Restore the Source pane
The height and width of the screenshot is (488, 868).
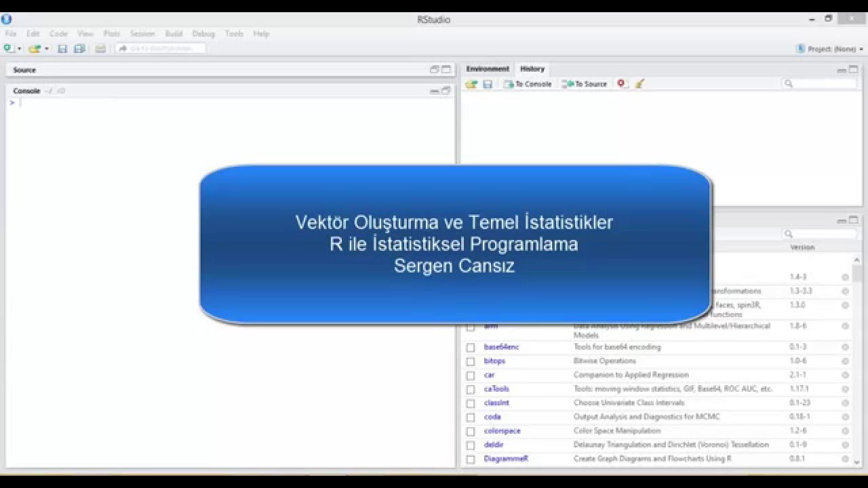435,69
